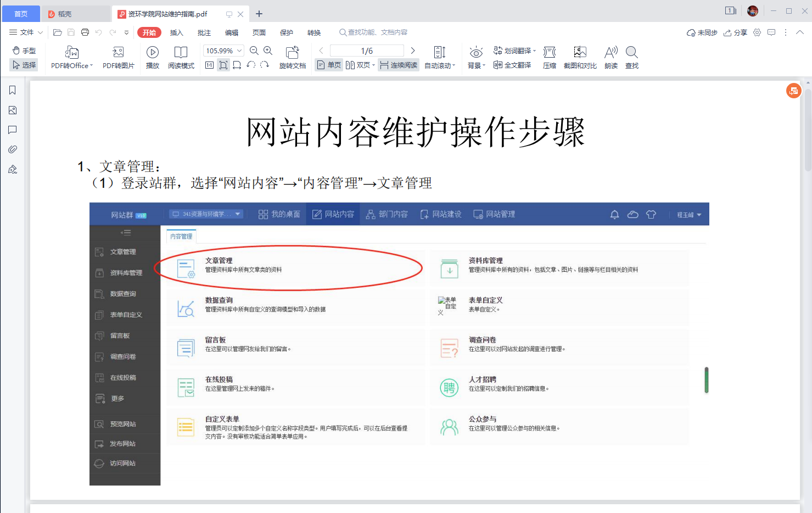Start slideshow with the 播放 icon
Screen dimensions: 812x513
(153, 53)
